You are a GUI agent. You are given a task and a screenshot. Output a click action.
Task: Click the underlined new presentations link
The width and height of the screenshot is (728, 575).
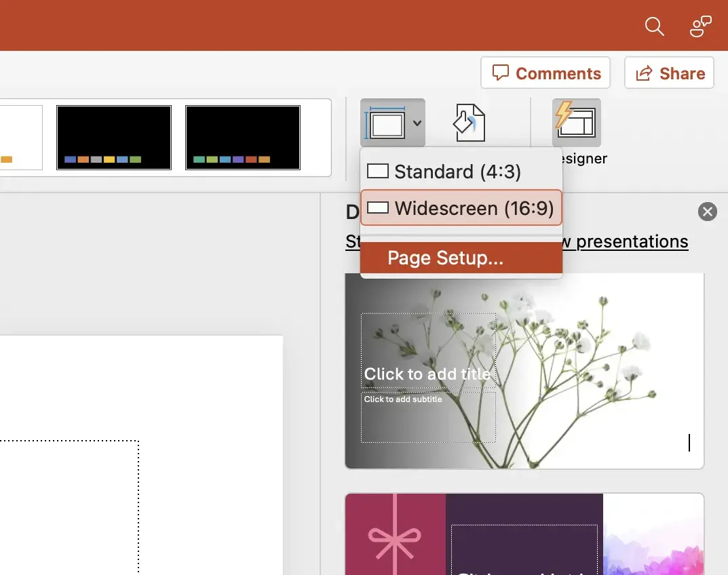point(632,241)
